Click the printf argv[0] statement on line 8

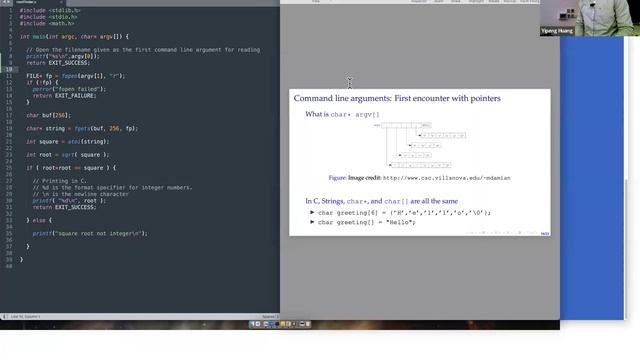click(x=63, y=56)
